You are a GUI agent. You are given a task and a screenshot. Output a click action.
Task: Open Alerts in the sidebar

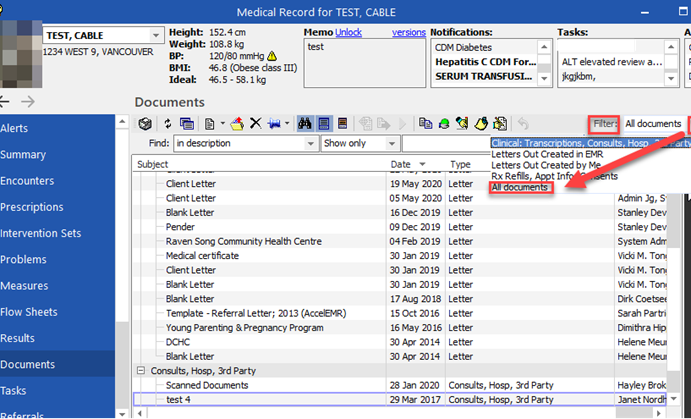click(x=57, y=128)
